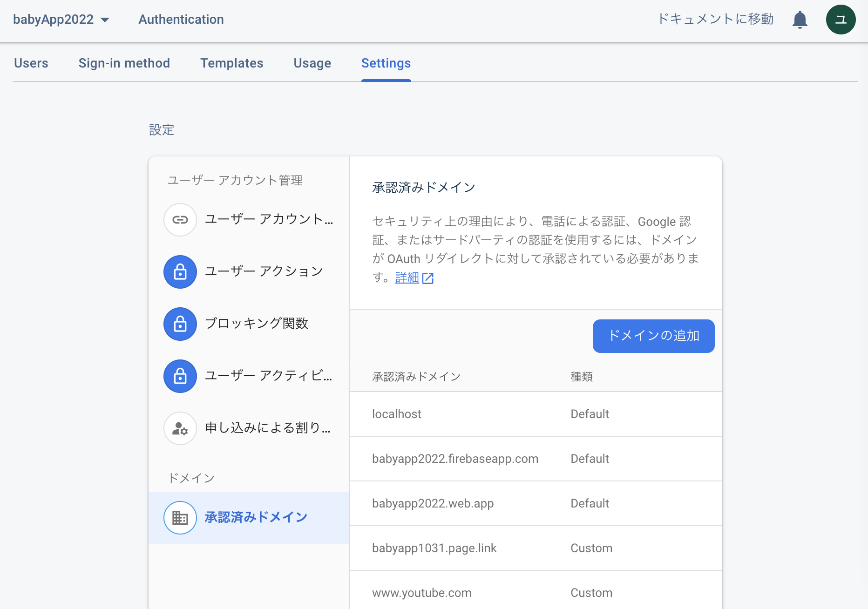Select the user account linking icon in sidebar
Image resolution: width=868 pixels, height=609 pixels.
point(180,220)
